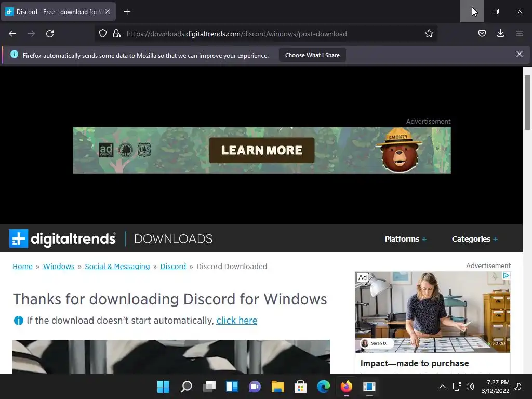532x399 pixels.
Task: Open Task View on the taskbar
Action: [209, 387]
